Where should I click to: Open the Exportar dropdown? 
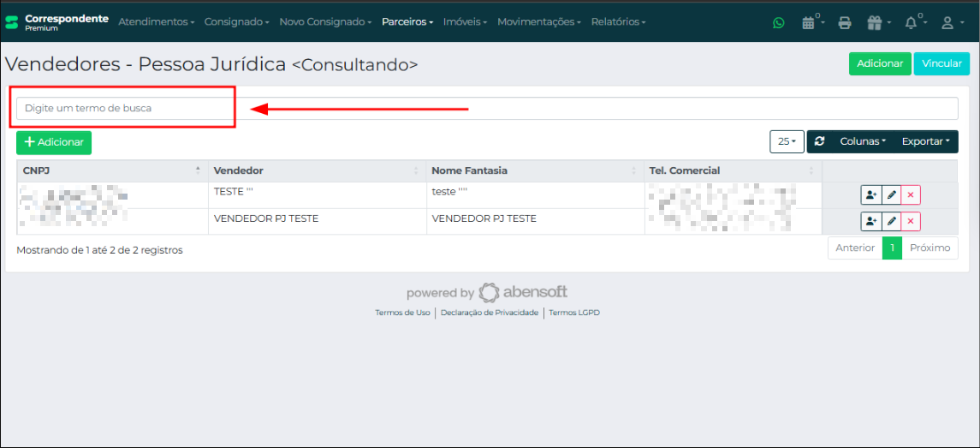(924, 142)
